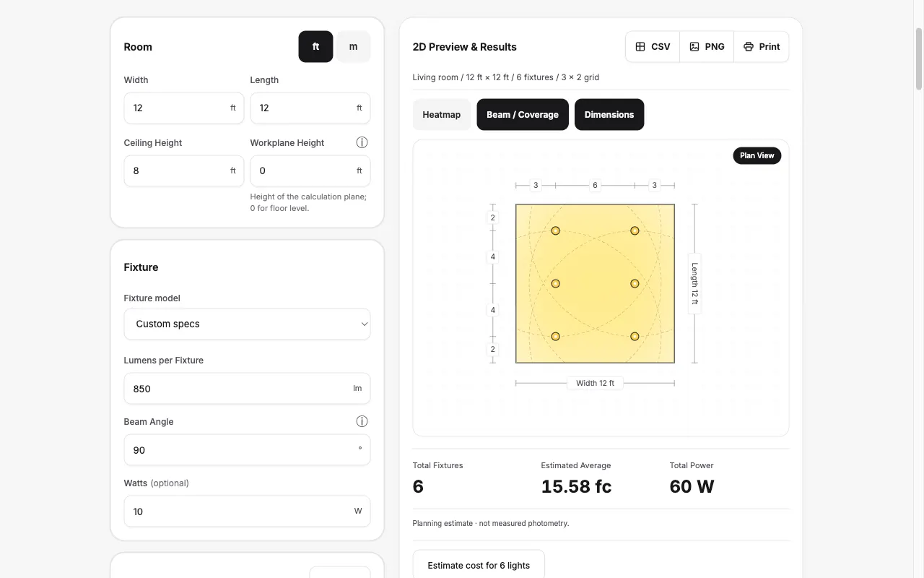Focus the room Length input field
This screenshot has width=924, height=578.
(x=310, y=108)
